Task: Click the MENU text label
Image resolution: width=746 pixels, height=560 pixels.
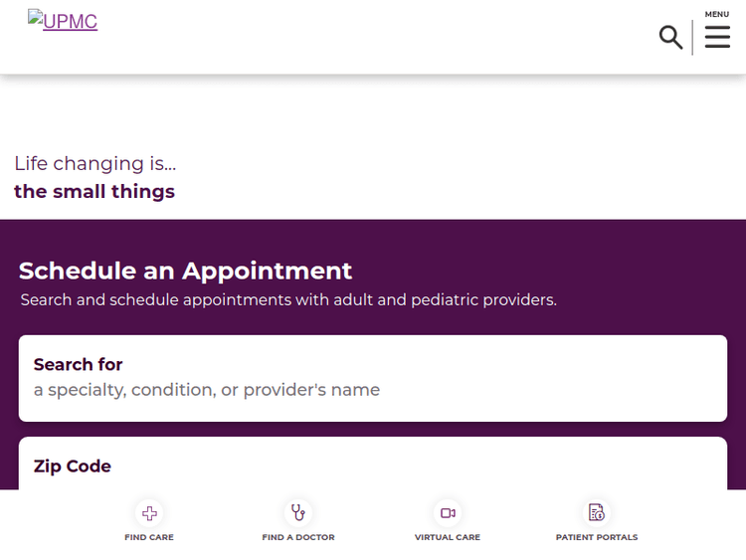Action: click(717, 14)
